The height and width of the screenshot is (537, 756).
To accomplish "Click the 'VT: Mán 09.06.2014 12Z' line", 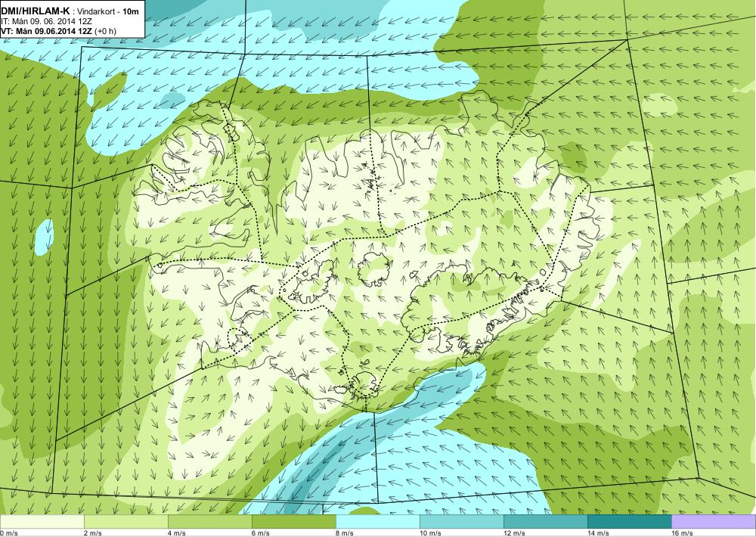I will [47, 31].
